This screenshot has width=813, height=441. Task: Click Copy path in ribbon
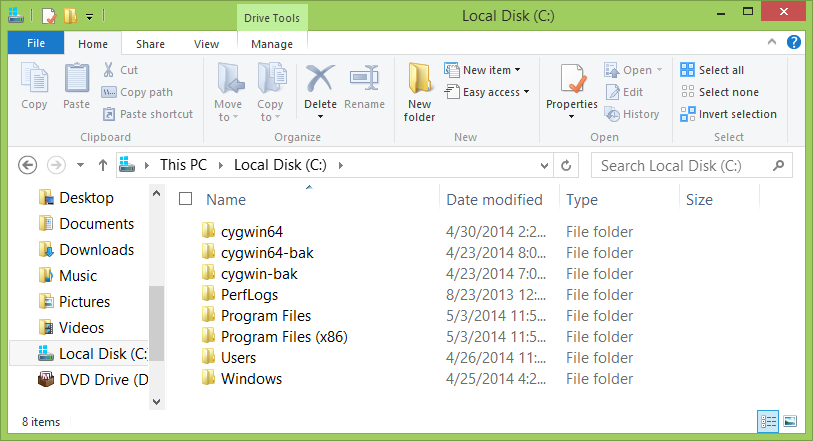(x=137, y=92)
